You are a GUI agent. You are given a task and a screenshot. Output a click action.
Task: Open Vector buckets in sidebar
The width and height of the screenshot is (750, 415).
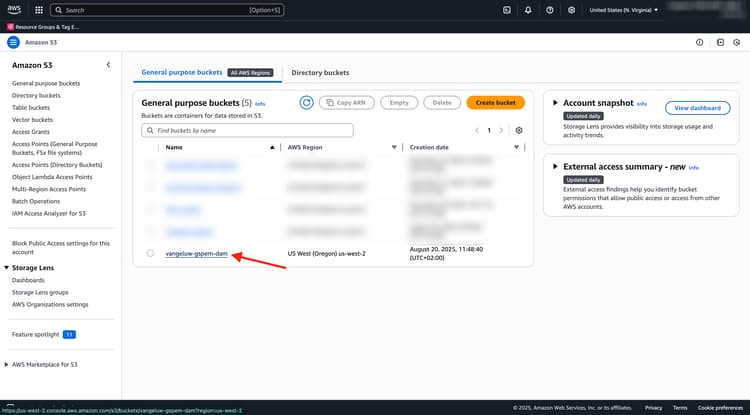[33, 120]
